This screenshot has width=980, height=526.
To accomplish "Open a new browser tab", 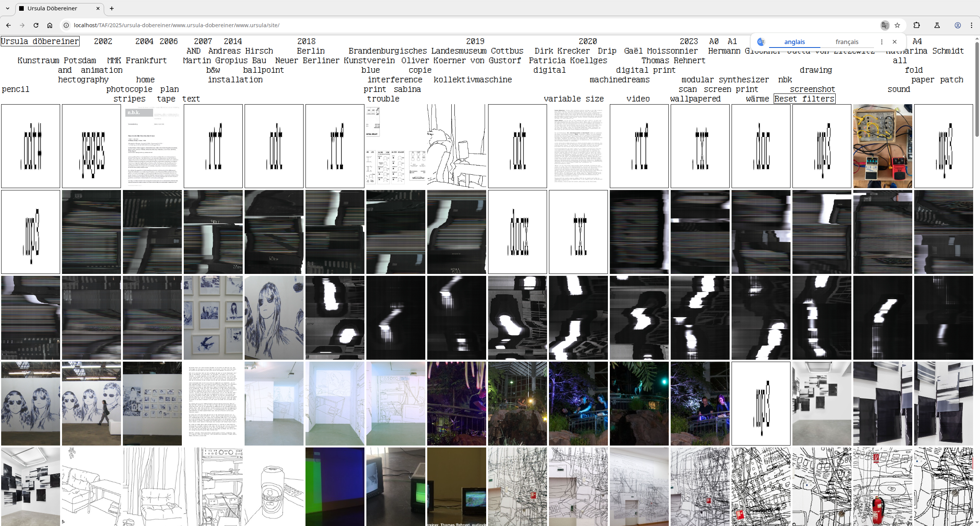I will point(112,8).
